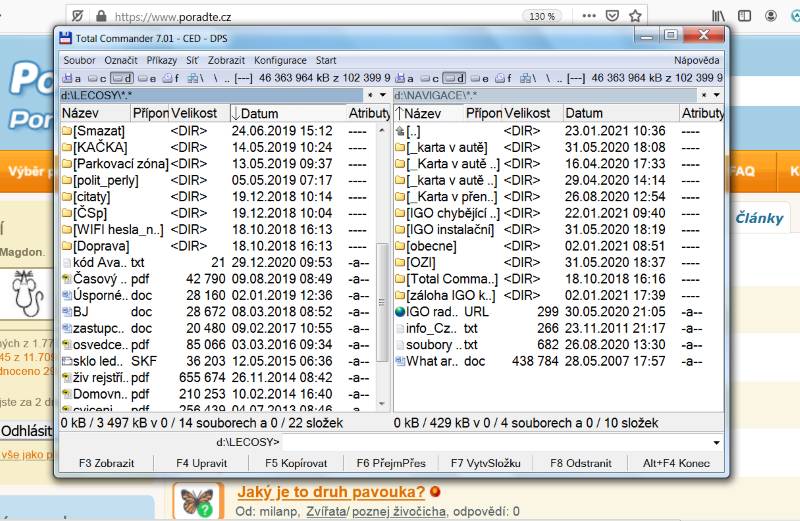Select the IGO rad.. URL globe icon
Screen dimensions: 800x521
(400, 312)
